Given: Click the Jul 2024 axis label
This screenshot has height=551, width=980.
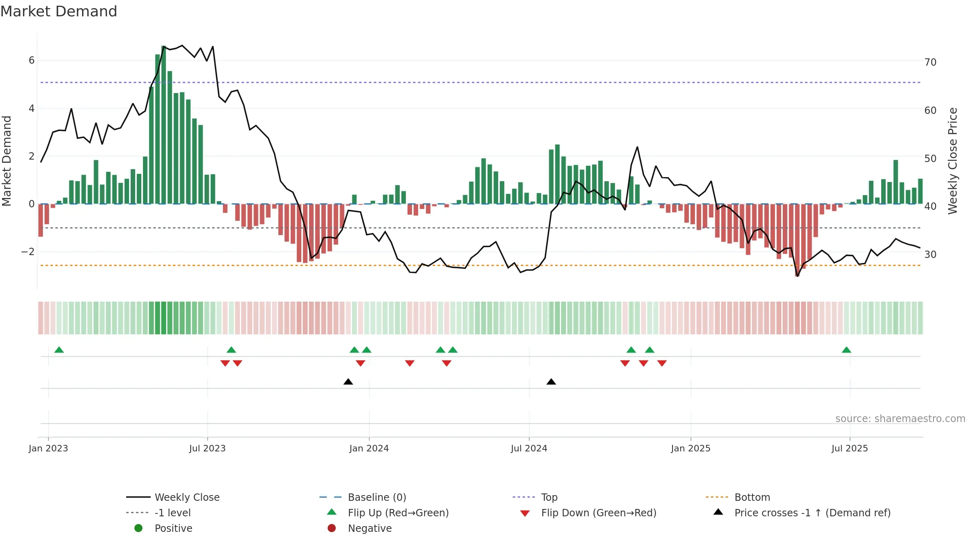Looking at the screenshot, I should click(x=529, y=448).
